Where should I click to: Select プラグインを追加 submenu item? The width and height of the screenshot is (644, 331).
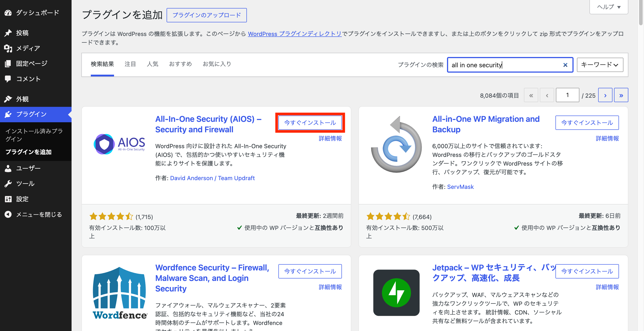point(28,152)
